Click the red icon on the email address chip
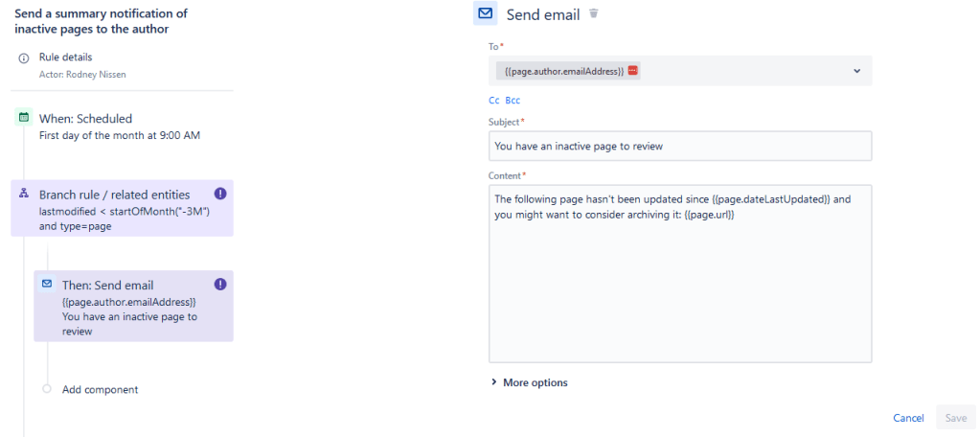980x437 pixels. [633, 71]
